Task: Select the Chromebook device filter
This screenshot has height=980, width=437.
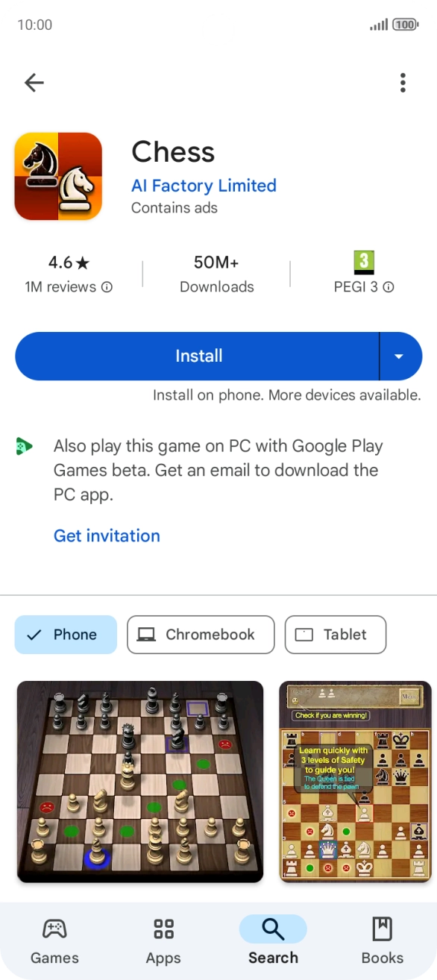Action: pyautogui.click(x=200, y=635)
